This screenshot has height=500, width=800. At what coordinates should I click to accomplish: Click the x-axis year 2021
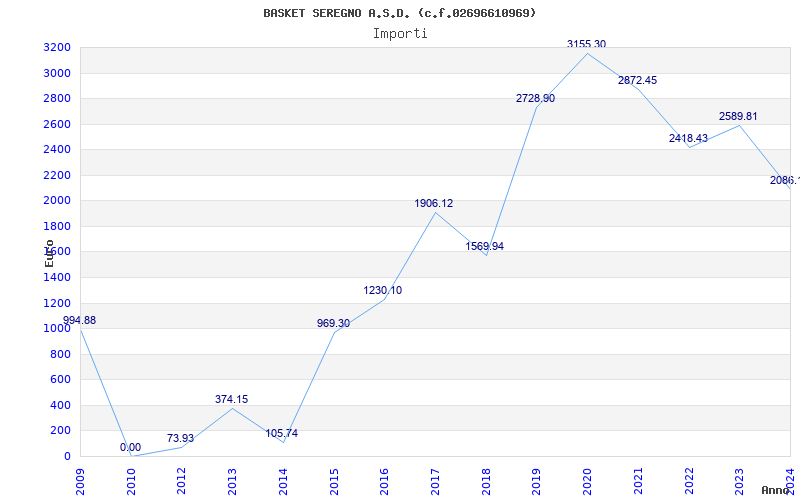(x=638, y=482)
